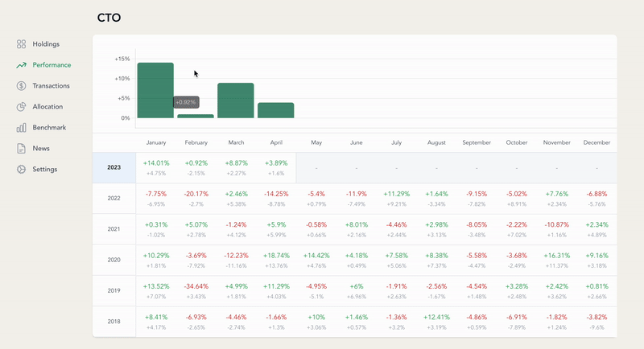644x349 pixels.
Task: Click the April bar in chart
Action: pos(275,110)
